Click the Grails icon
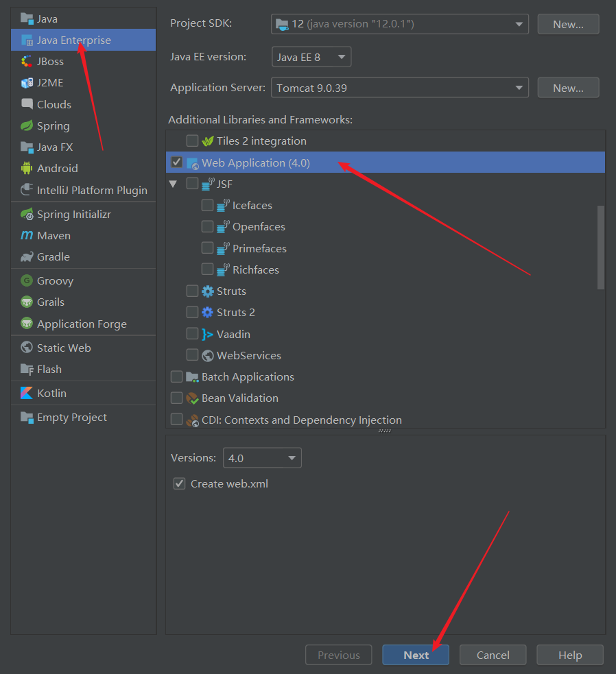 pos(27,302)
